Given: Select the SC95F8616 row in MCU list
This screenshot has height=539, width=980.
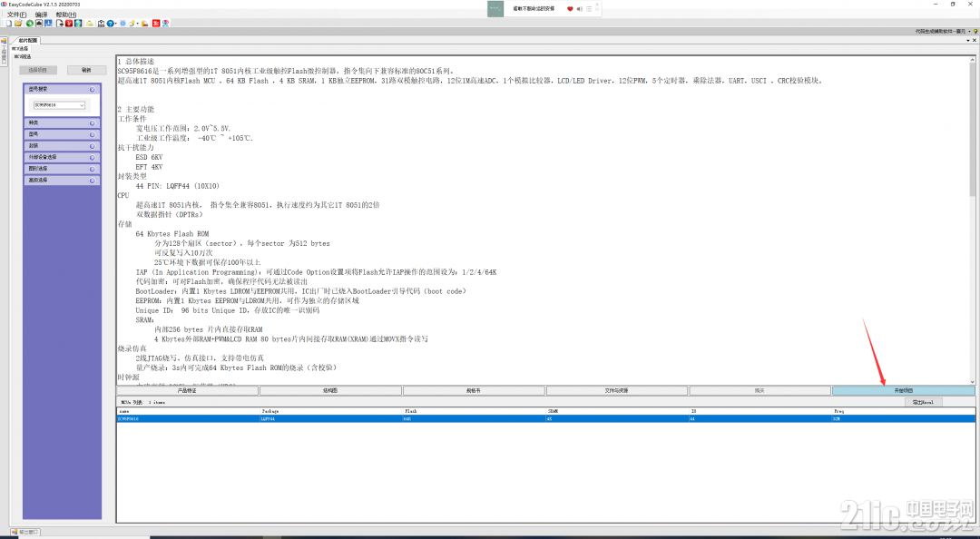Looking at the screenshot, I should click(545, 419).
